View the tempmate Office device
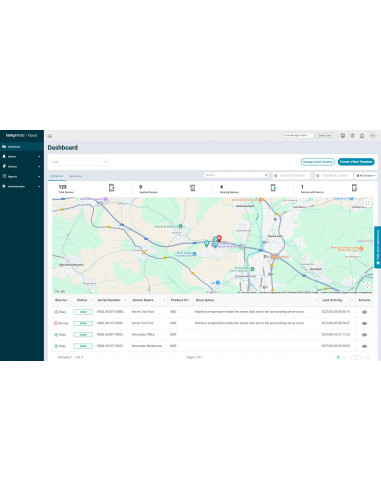This screenshot has height=492, width=381. pos(364,335)
